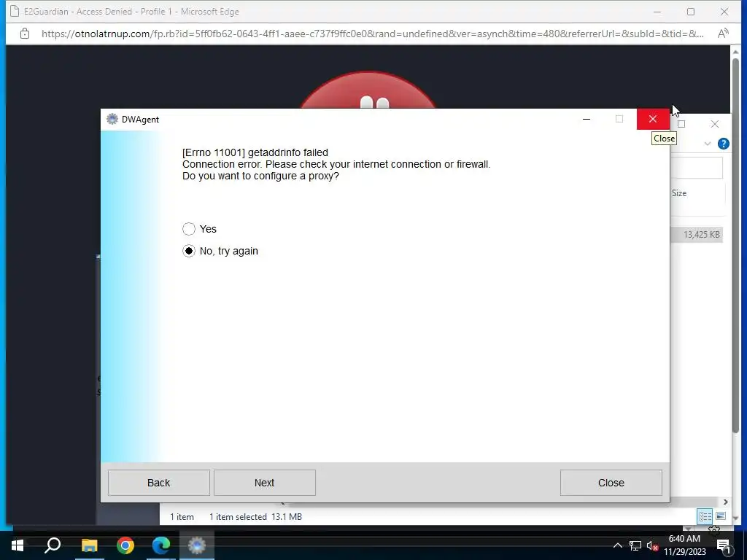Click the Edge page vertical scrollbar
The height and width of the screenshot is (560, 747).
click(x=735, y=245)
